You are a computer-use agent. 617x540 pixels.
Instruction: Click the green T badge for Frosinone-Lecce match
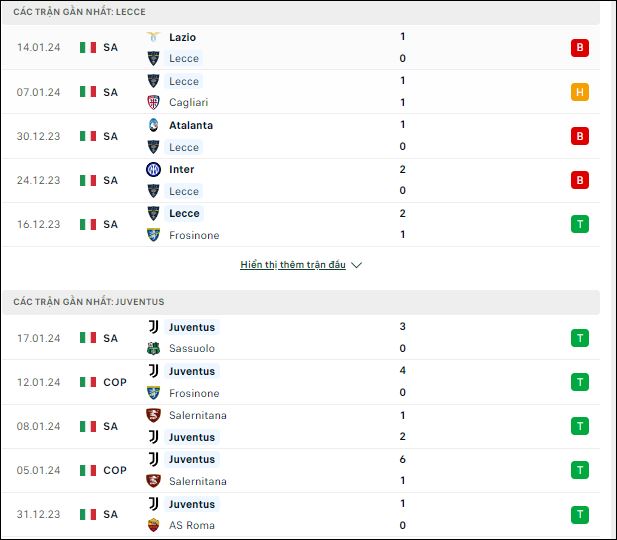(x=580, y=224)
